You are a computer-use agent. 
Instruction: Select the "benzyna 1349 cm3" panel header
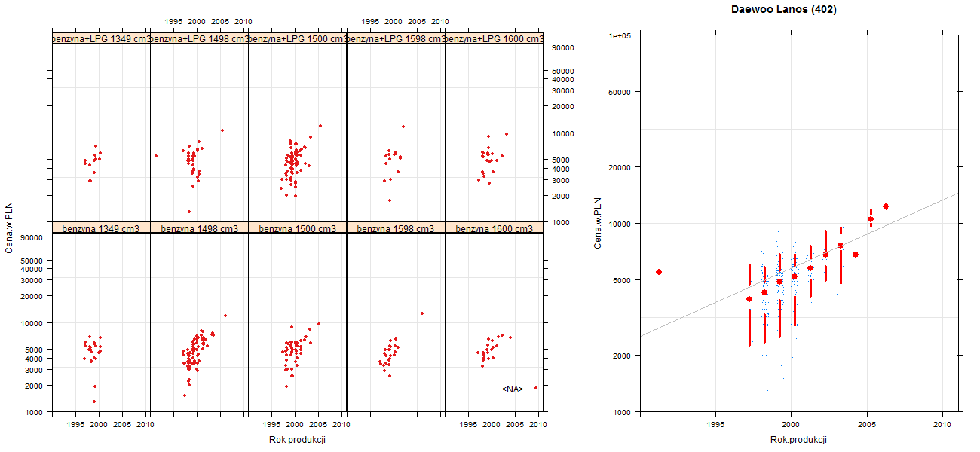click(x=101, y=228)
